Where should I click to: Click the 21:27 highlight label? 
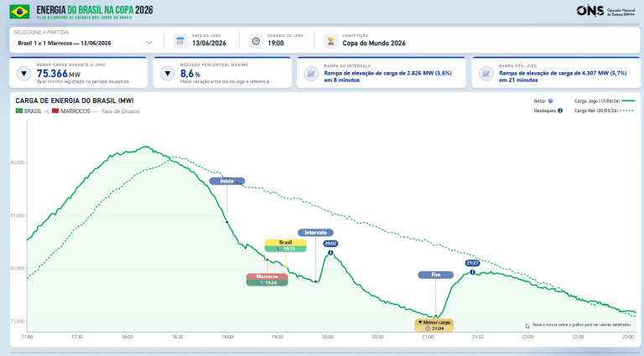pyautogui.click(x=472, y=263)
